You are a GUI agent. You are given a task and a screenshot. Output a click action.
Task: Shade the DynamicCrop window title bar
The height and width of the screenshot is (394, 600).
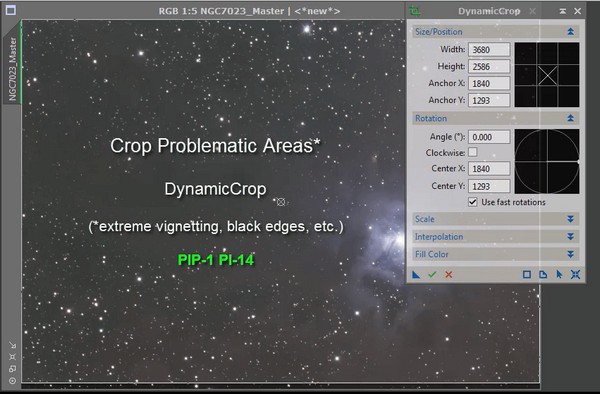point(563,11)
